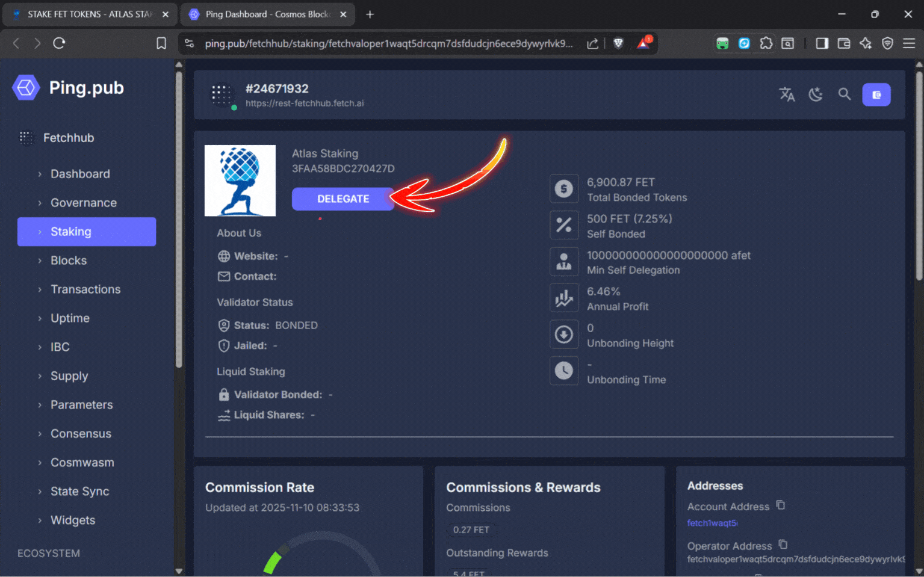Click the wallet connect button
The width and height of the screenshot is (924, 577).
(x=876, y=94)
